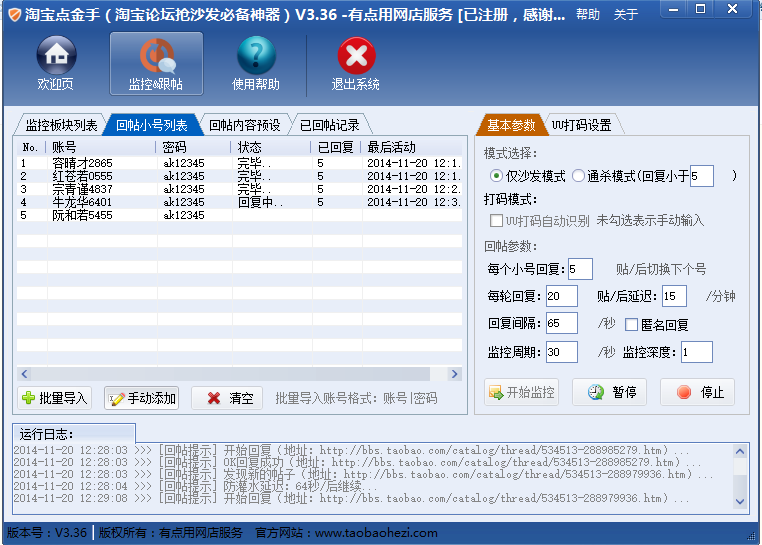Open 关于 menu in title bar
Screen dimensions: 762x545
[x=625, y=15]
